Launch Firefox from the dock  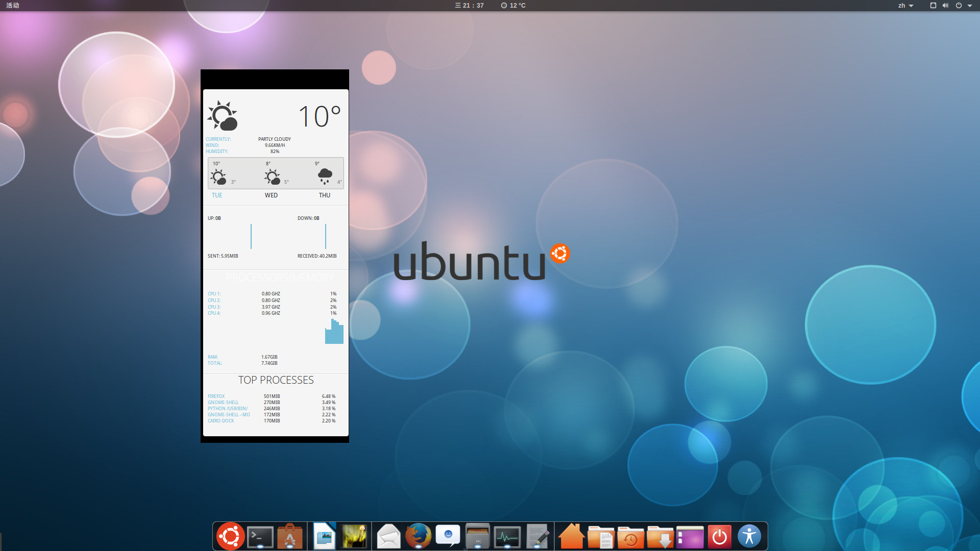pyautogui.click(x=418, y=536)
